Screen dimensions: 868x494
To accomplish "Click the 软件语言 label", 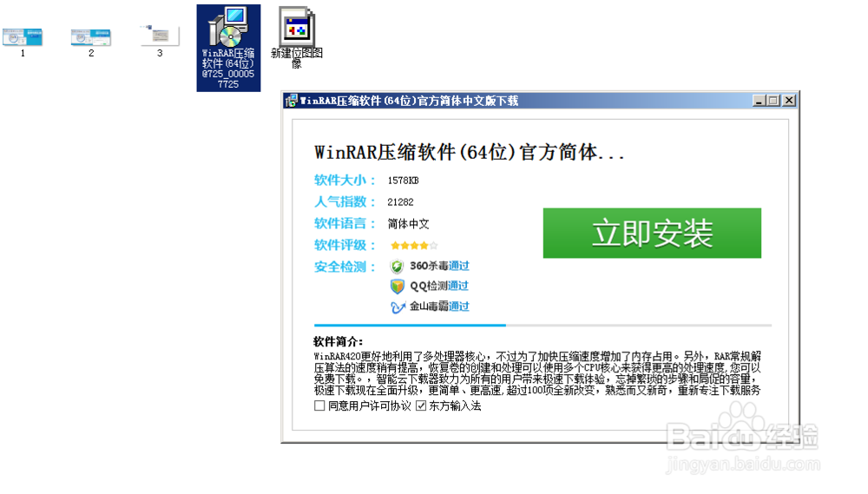I will (x=345, y=224).
